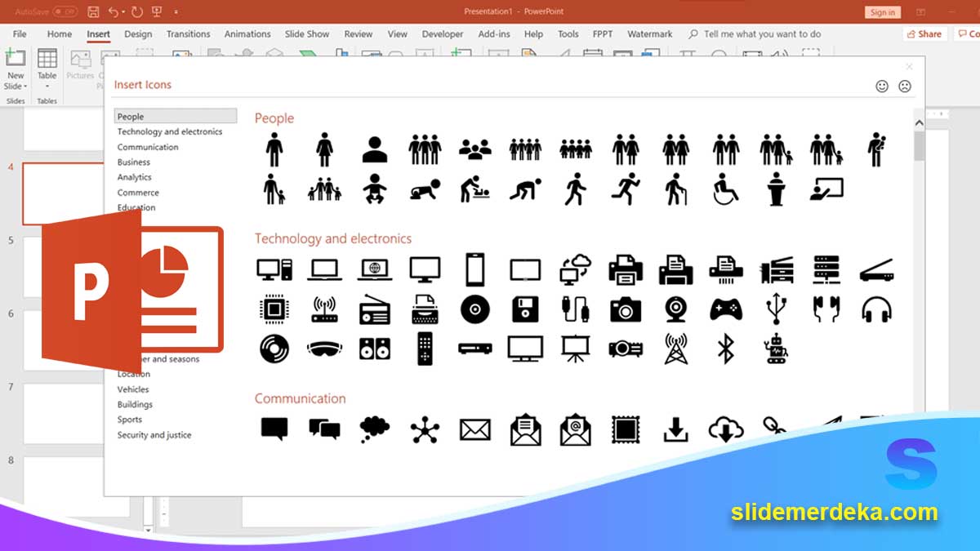The image size is (980, 551).
Task: Select the closed envelope icon
Action: [x=474, y=429]
